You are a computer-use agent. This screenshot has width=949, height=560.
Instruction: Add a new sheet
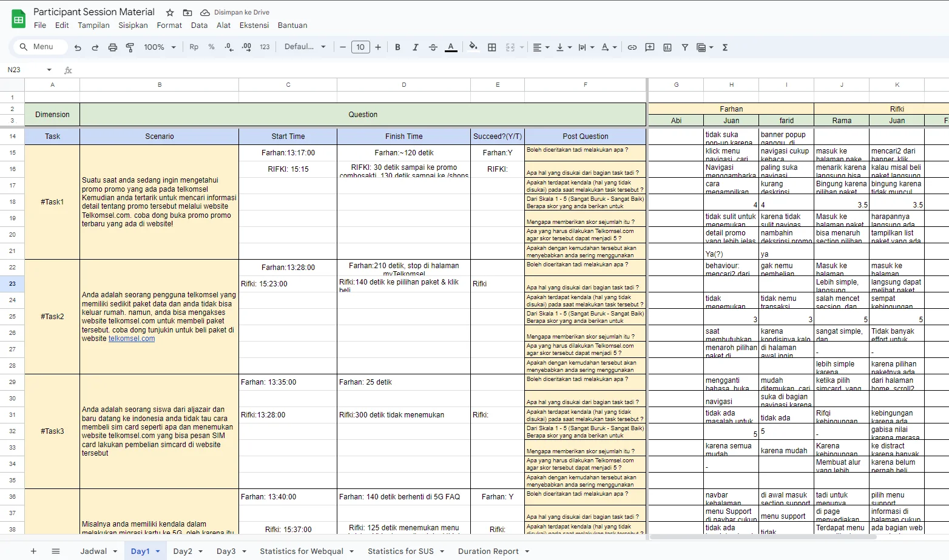pyautogui.click(x=33, y=551)
